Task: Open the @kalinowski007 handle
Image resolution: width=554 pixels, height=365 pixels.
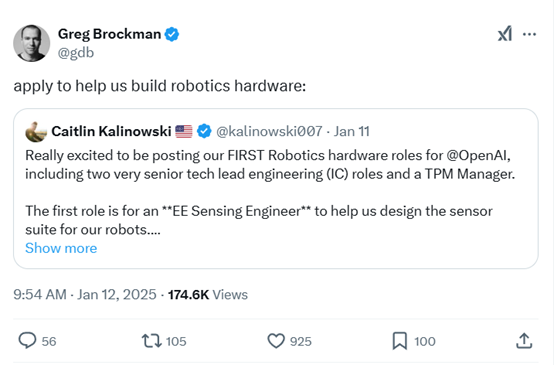Action: [269, 131]
